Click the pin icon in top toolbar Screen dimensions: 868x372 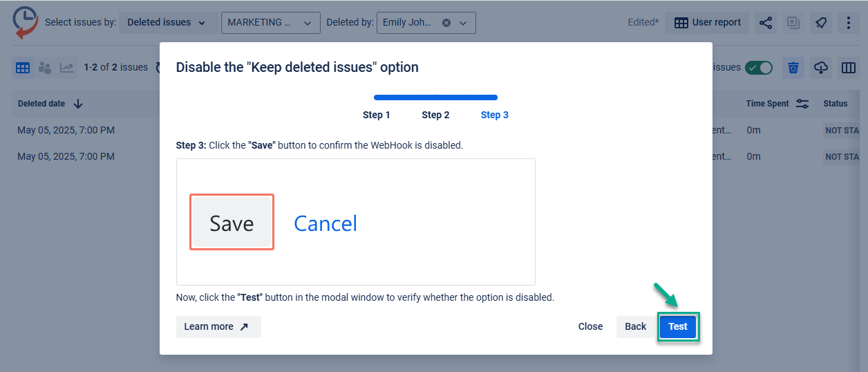point(820,23)
